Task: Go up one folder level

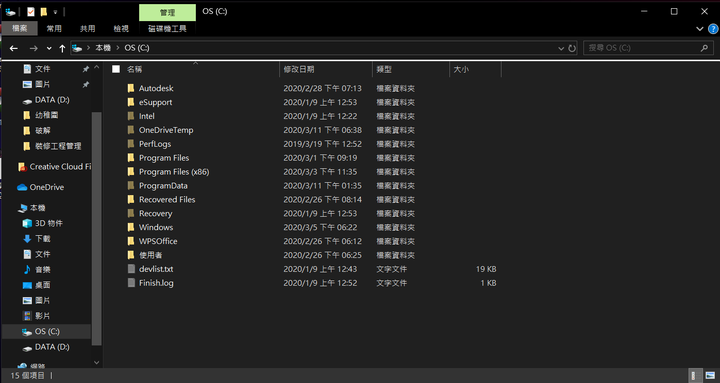Action: (x=62, y=48)
